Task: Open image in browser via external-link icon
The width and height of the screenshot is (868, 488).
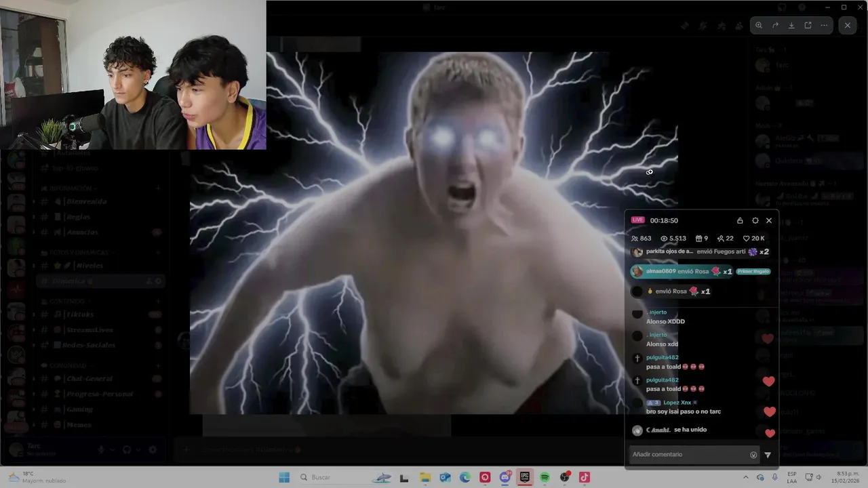Action: (x=808, y=25)
